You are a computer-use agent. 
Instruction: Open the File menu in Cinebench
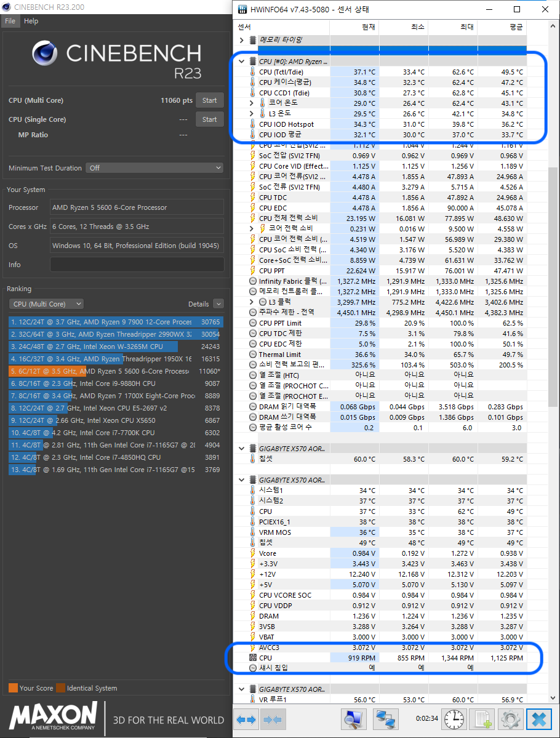(10, 21)
